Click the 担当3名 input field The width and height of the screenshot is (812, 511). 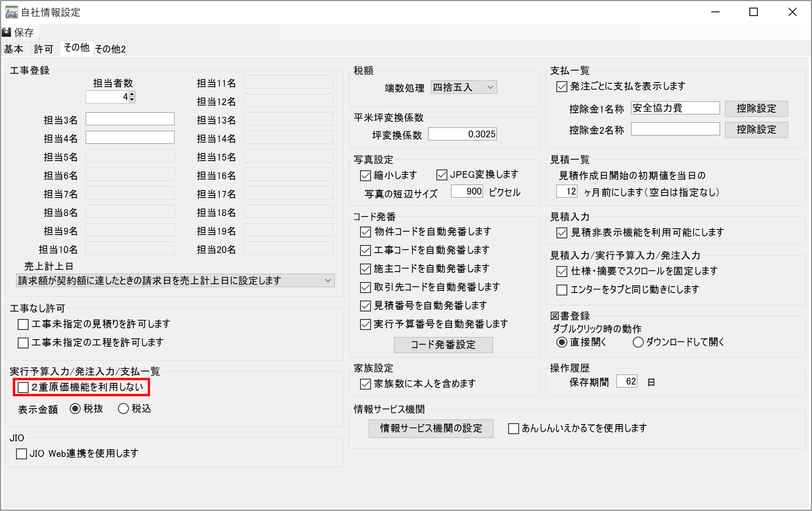(x=130, y=119)
